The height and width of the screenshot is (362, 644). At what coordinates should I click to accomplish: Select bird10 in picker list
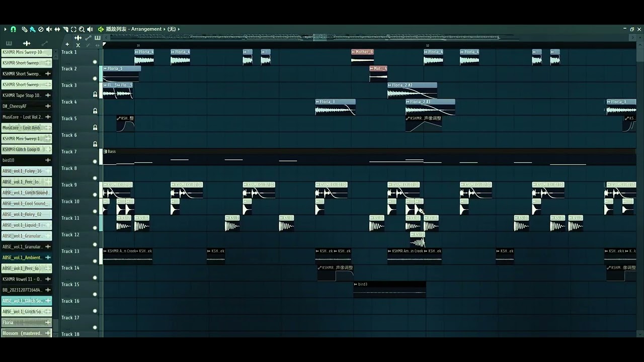pos(27,160)
